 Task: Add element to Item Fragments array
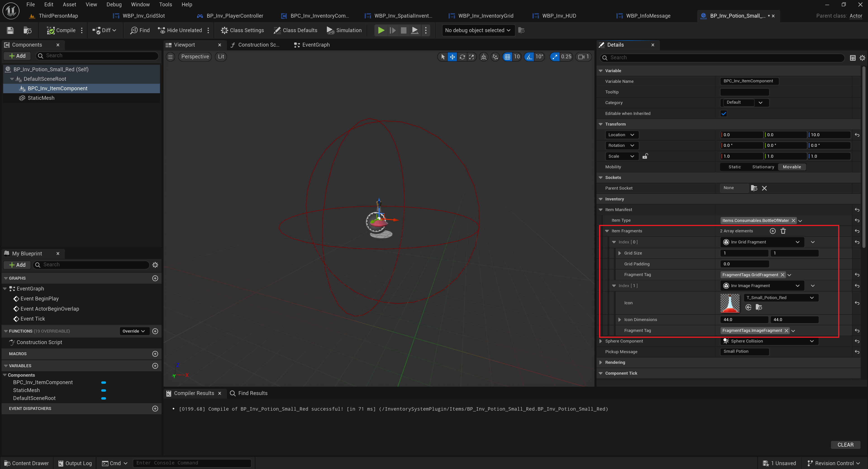(x=773, y=231)
